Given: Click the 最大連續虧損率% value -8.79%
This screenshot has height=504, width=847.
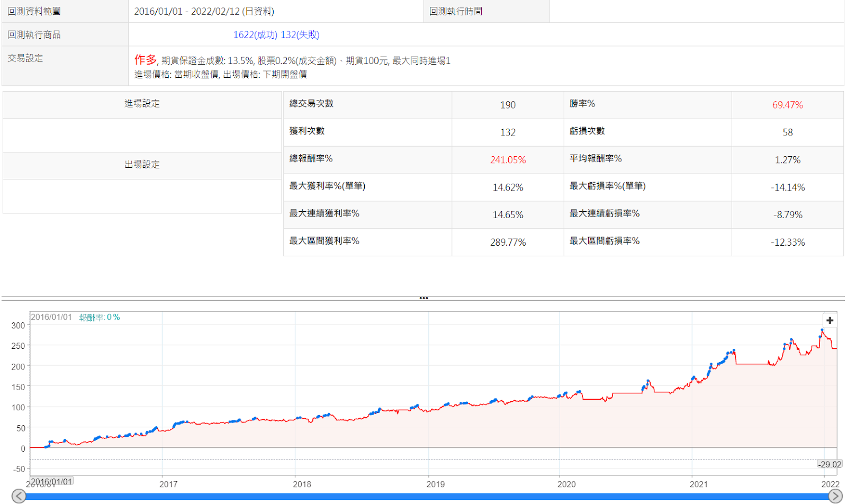Looking at the screenshot, I should coord(788,215).
